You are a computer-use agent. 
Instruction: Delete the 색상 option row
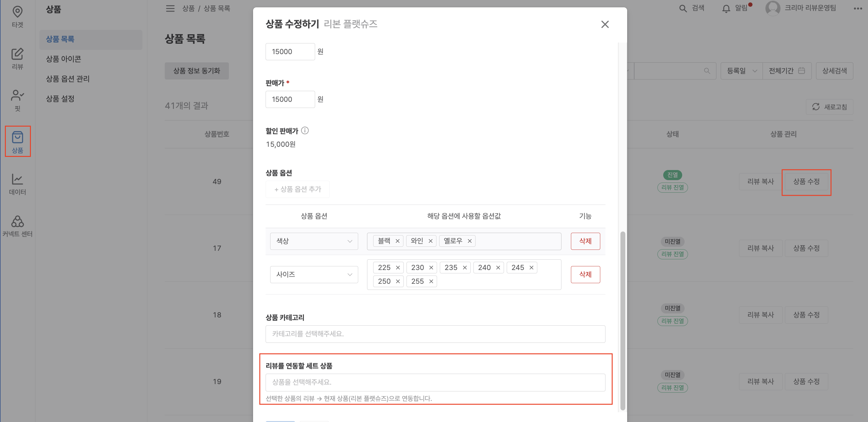tap(585, 241)
